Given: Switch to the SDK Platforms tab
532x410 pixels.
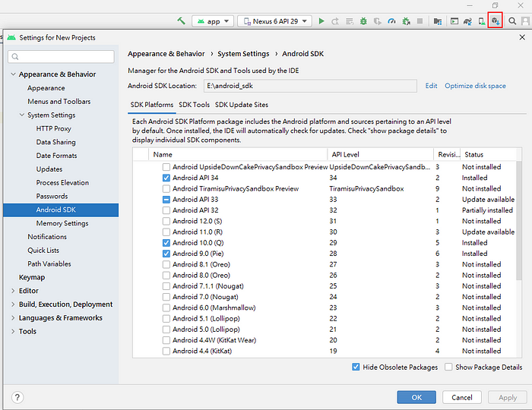Looking at the screenshot, I should tap(152, 105).
